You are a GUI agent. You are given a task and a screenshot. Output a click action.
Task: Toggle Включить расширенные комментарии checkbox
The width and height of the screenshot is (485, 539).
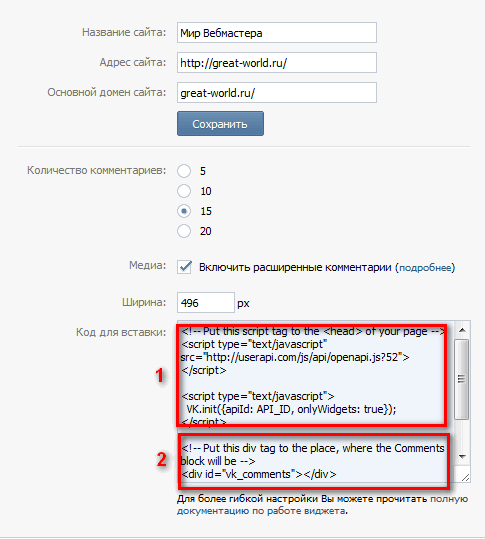(x=185, y=267)
